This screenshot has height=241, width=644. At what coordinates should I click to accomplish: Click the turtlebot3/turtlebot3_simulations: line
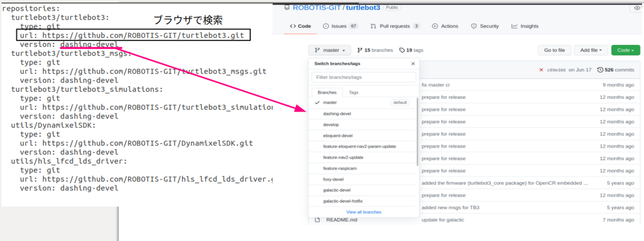coord(87,89)
